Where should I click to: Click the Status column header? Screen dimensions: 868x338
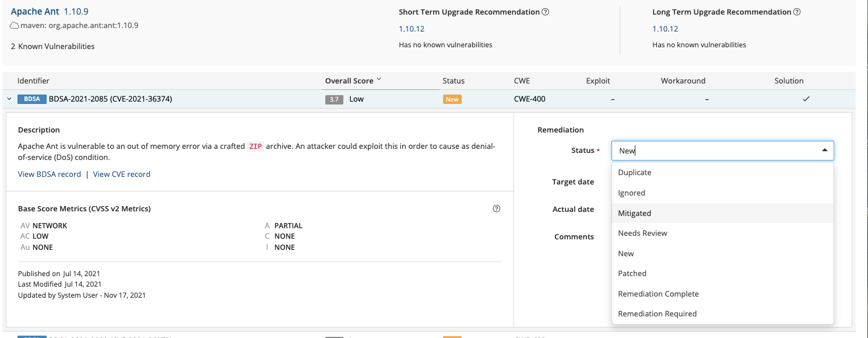[x=454, y=81]
